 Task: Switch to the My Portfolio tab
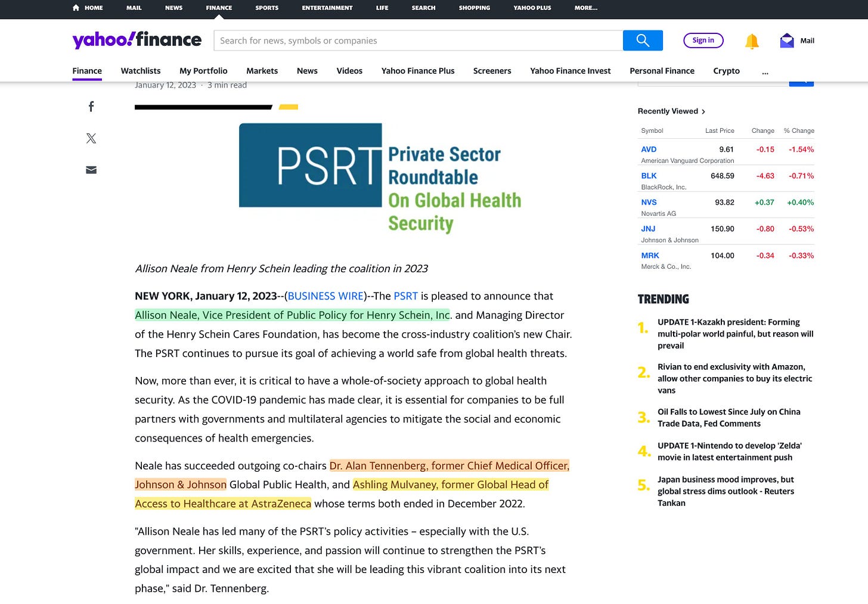[x=203, y=70]
